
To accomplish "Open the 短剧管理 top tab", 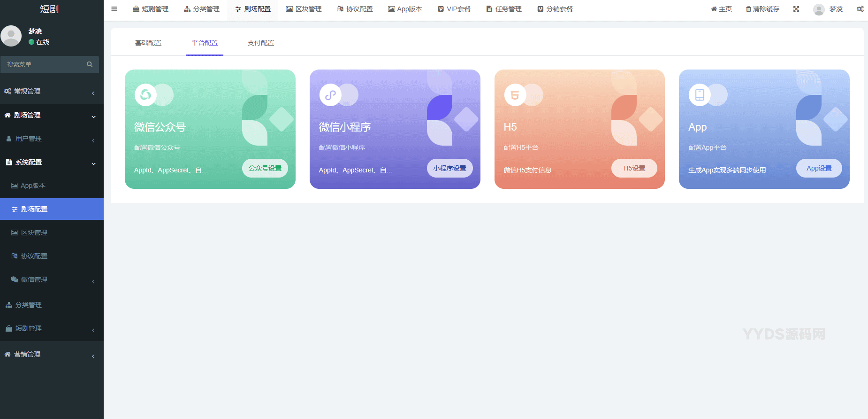I will click(x=151, y=9).
